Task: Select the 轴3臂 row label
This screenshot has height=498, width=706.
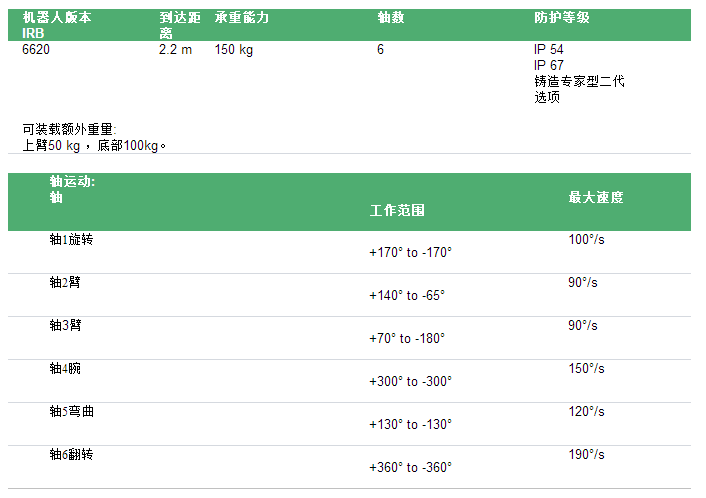Action: pyautogui.click(x=65, y=326)
